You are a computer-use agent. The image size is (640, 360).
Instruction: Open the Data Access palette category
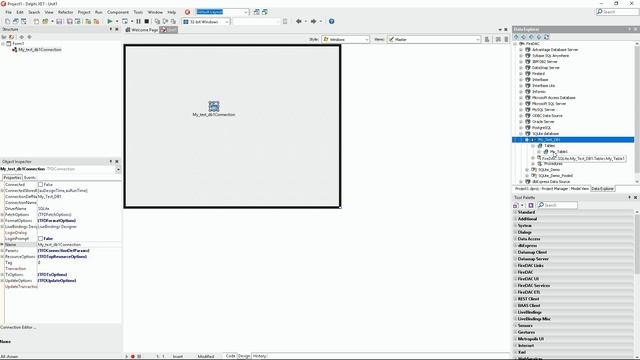tap(529, 239)
